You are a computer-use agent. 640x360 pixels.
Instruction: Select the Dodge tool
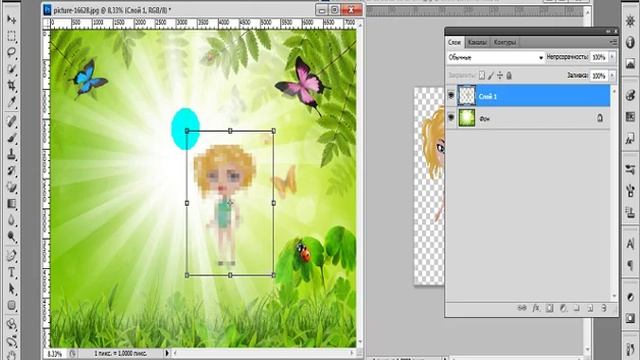(11, 237)
